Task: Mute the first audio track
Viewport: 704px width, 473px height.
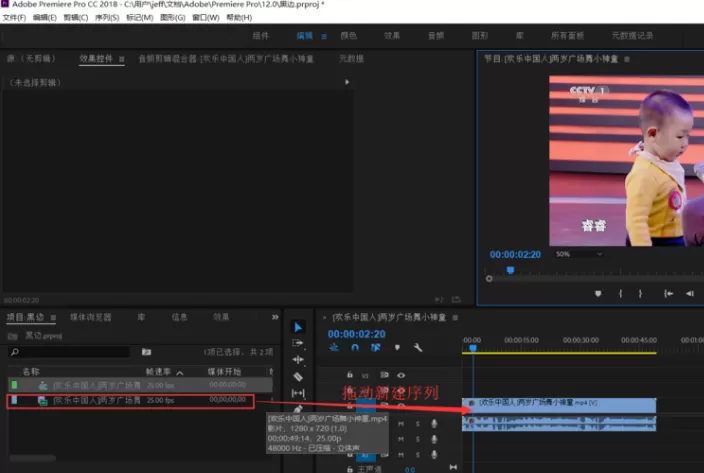Action: (400, 424)
